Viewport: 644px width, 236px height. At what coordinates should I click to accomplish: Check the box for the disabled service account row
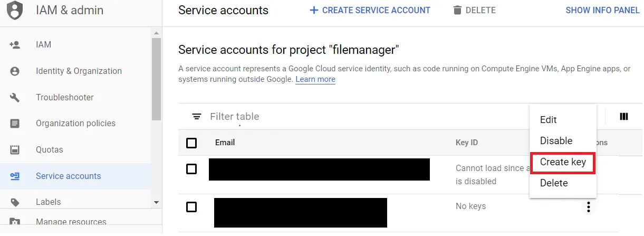pos(192,169)
